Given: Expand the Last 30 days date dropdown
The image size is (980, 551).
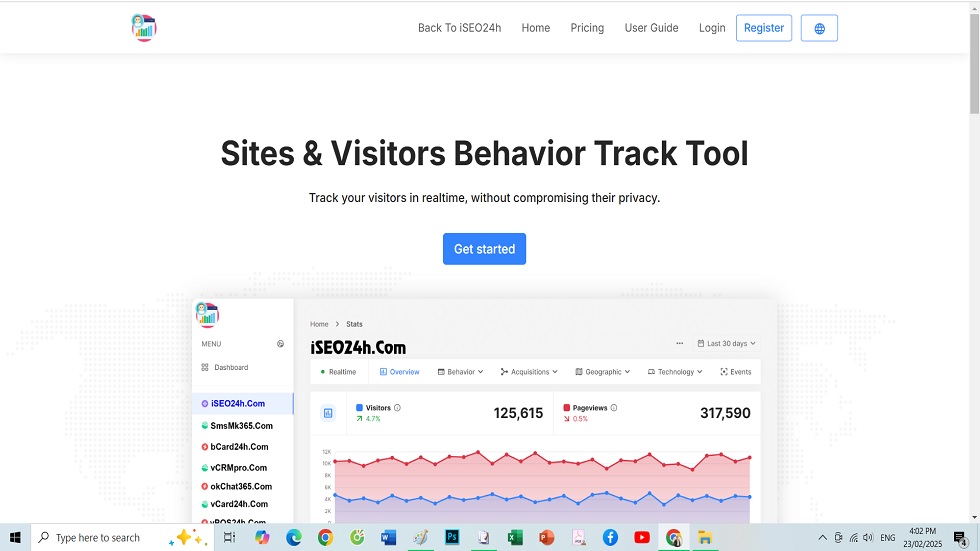Looking at the screenshot, I should [x=726, y=343].
